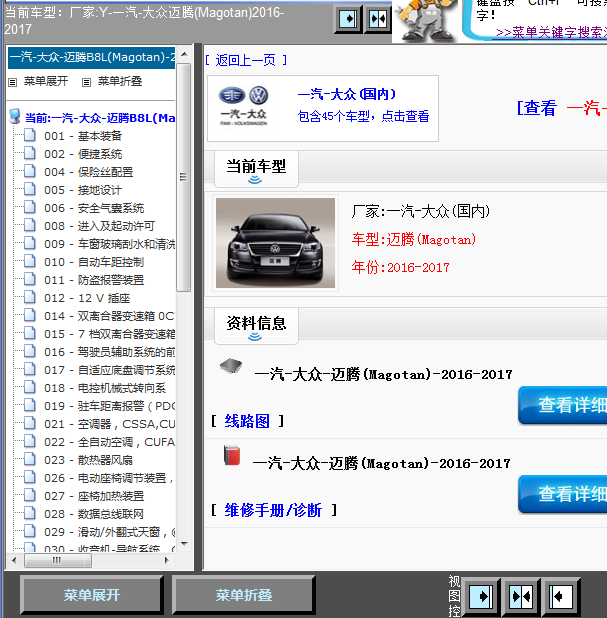Open tree item 010 - 自动车距控制
607x618 pixels.
click(94, 262)
